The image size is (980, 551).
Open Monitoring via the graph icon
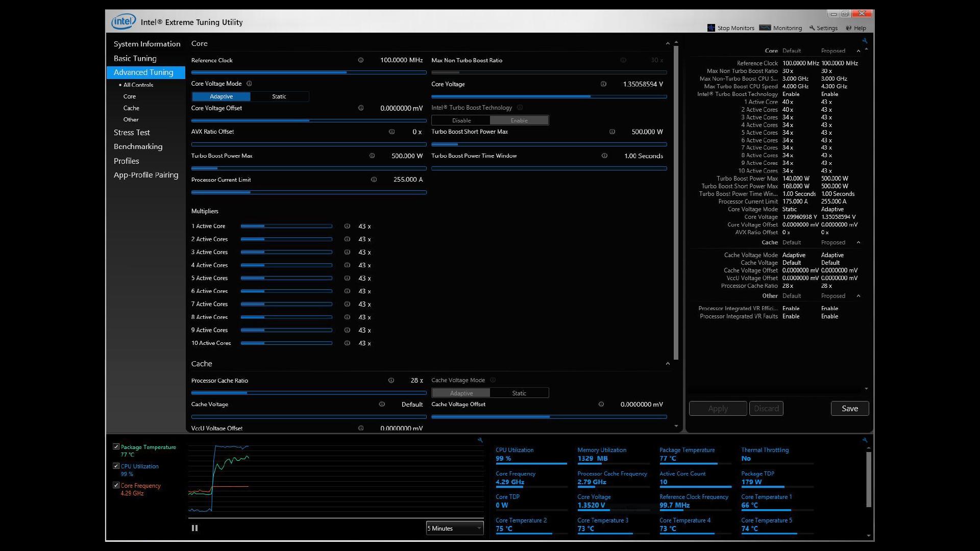pyautogui.click(x=766, y=28)
